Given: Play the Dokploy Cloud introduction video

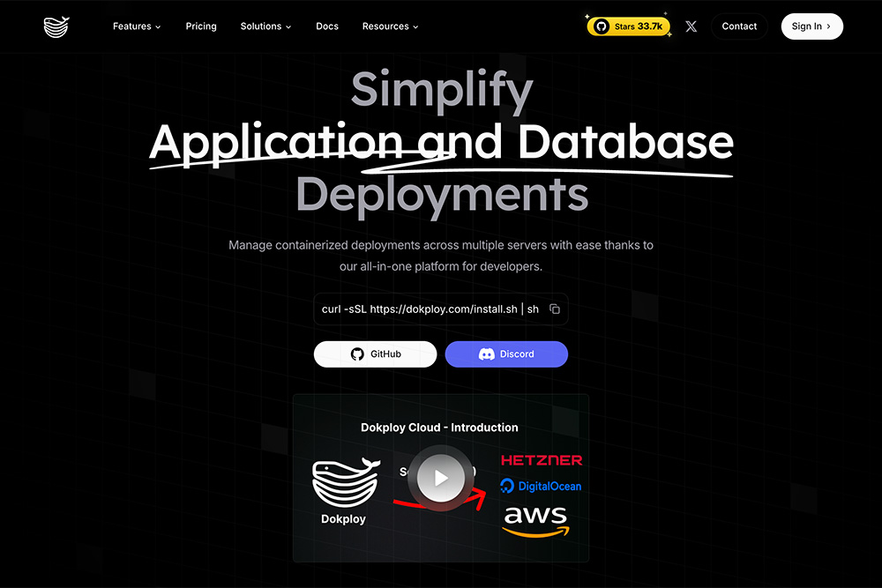Looking at the screenshot, I should click(440, 478).
